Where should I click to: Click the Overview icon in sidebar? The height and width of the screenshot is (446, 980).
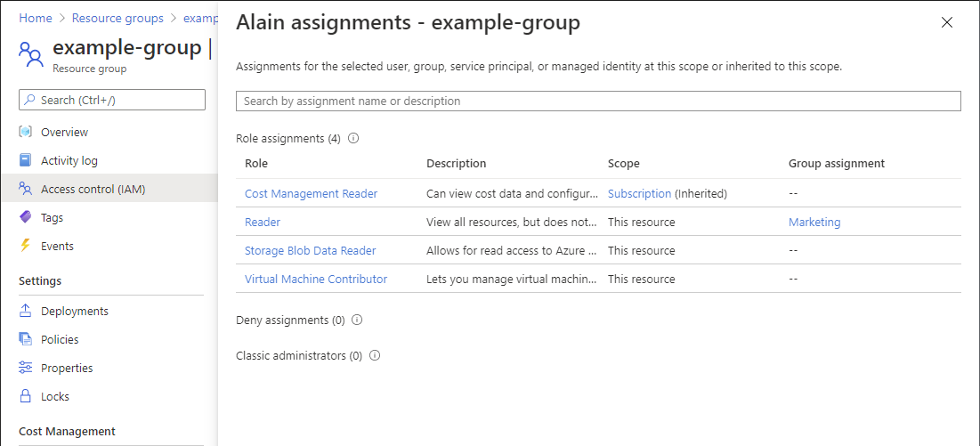coord(26,132)
